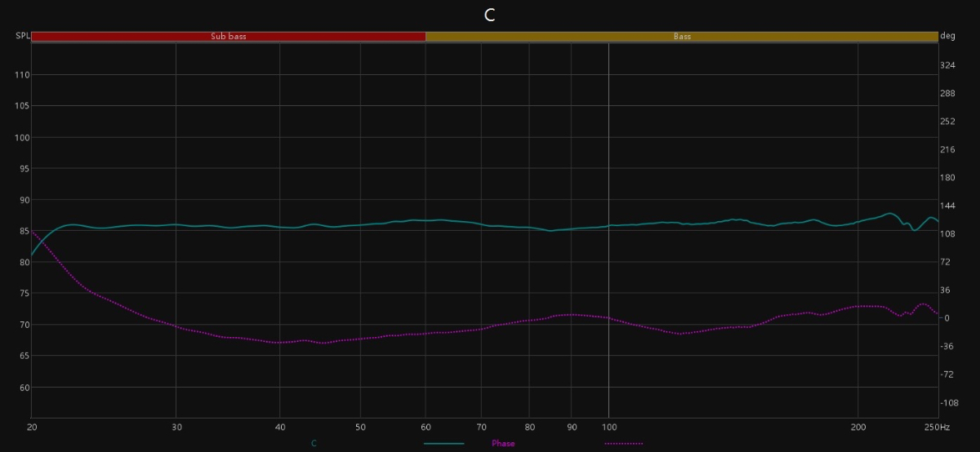This screenshot has width=980, height=452.
Task: Toggle the C trace legend label
Action: [314, 444]
